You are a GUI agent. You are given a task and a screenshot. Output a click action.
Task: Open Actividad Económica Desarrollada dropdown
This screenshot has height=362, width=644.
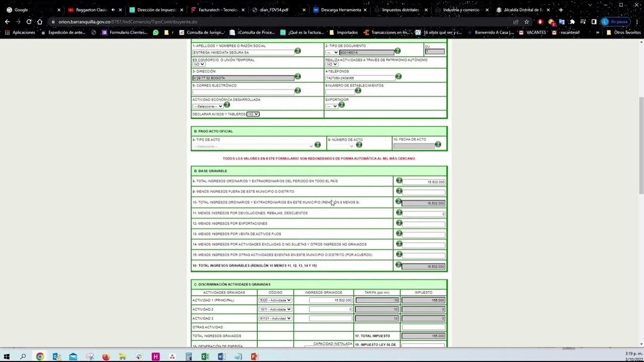(207, 106)
